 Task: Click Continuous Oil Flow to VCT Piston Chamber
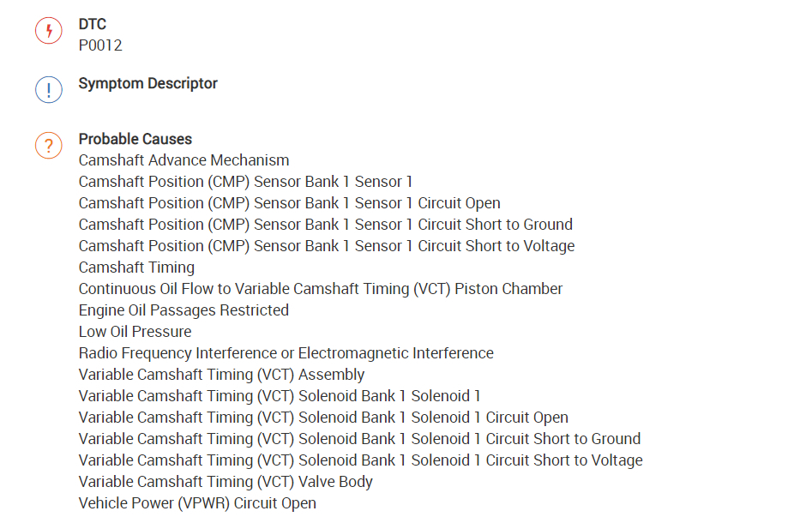click(x=320, y=289)
